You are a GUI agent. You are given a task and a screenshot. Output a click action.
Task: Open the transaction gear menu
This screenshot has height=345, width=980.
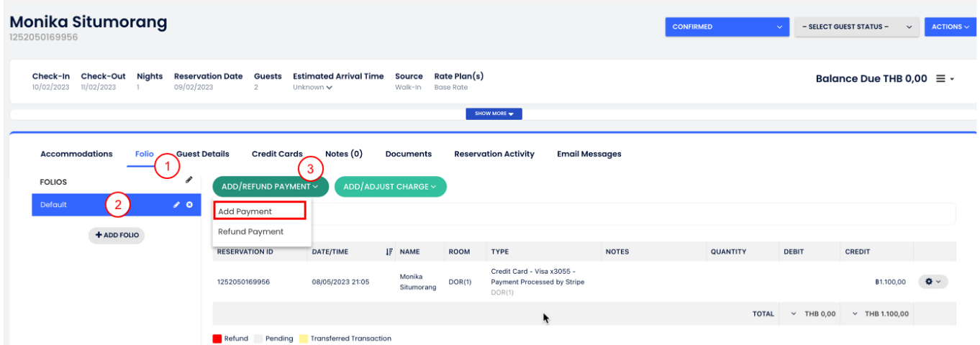tap(933, 282)
